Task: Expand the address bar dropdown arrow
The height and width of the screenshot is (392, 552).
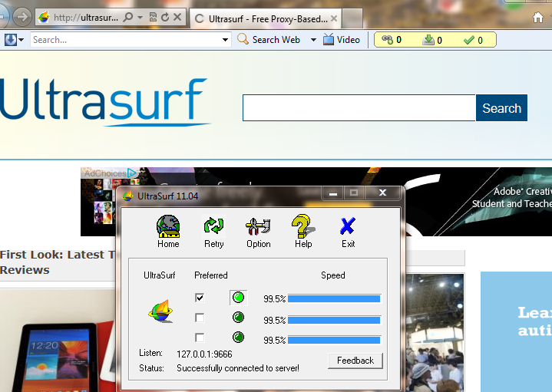Action: (140, 17)
